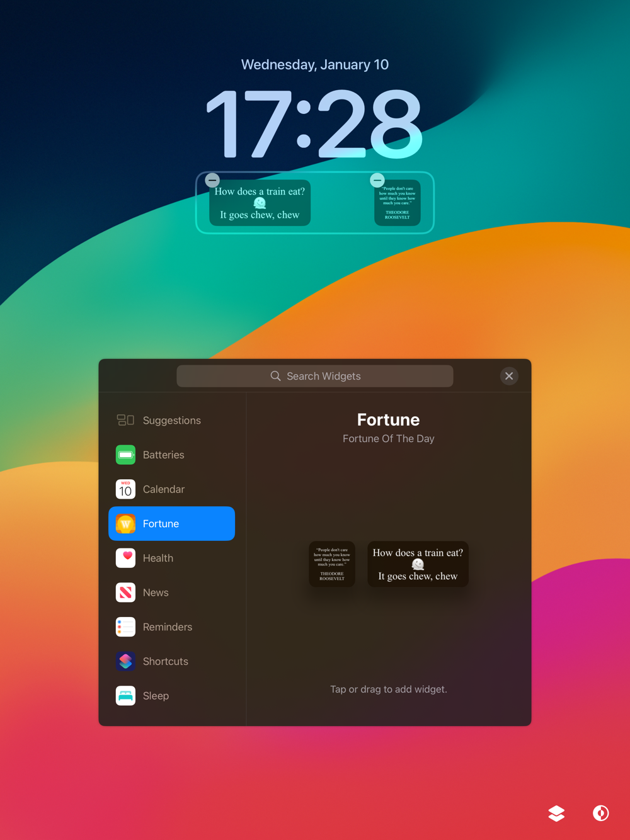Tap the 17:28 lock screen clock
This screenshot has width=630, height=840.
tap(314, 123)
